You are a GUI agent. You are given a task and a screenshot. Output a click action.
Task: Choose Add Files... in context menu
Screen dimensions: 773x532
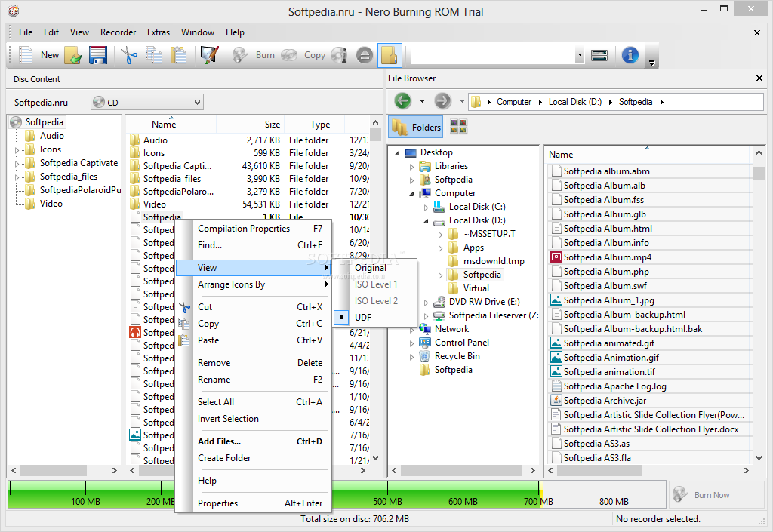point(254,441)
